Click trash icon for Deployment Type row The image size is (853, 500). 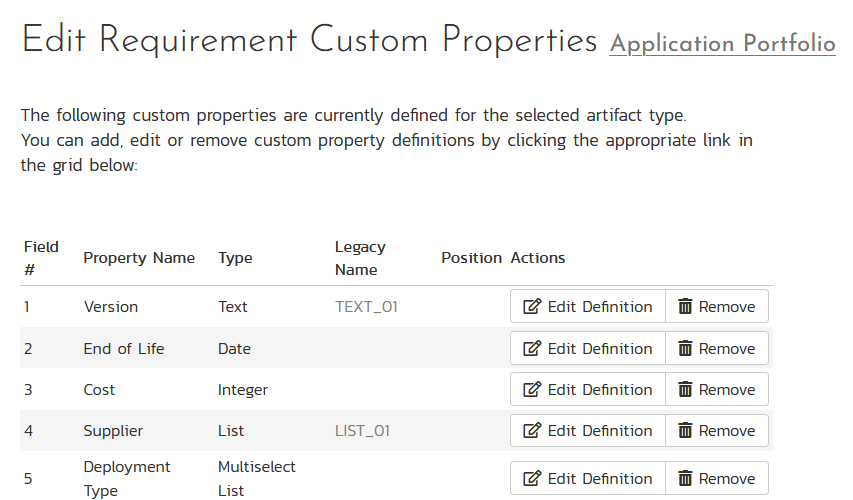pos(686,479)
